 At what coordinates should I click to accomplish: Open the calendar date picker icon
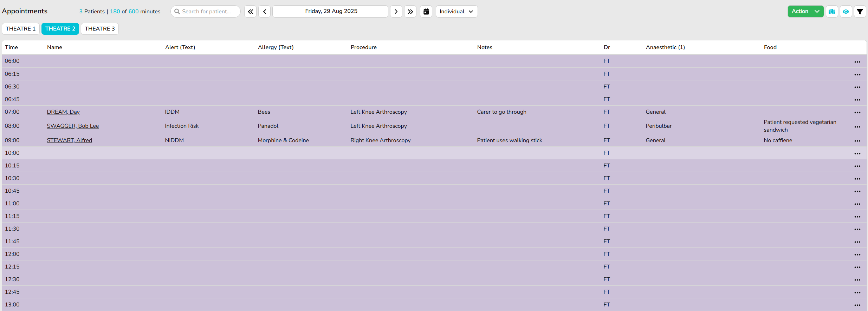pyautogui.click(x=426, y=12)
